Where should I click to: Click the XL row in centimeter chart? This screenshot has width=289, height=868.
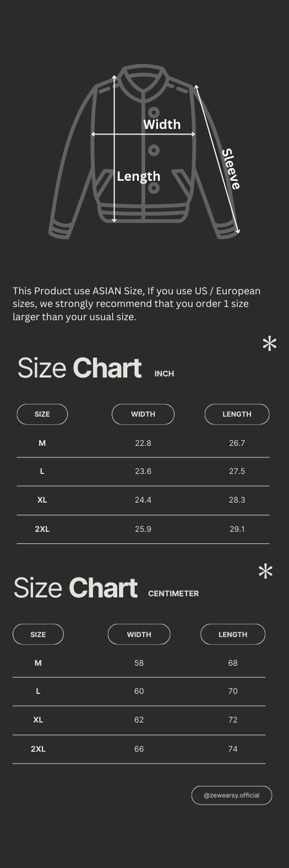139,720
